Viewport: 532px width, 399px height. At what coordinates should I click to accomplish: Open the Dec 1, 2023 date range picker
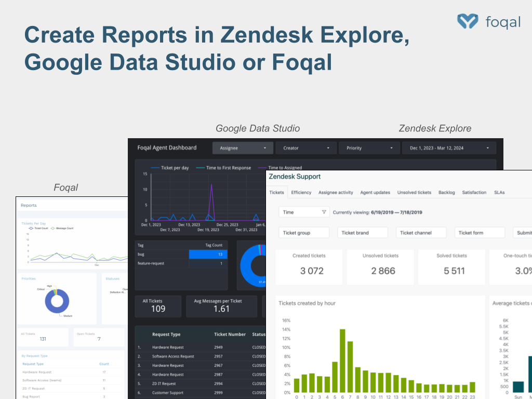[449, 148]
